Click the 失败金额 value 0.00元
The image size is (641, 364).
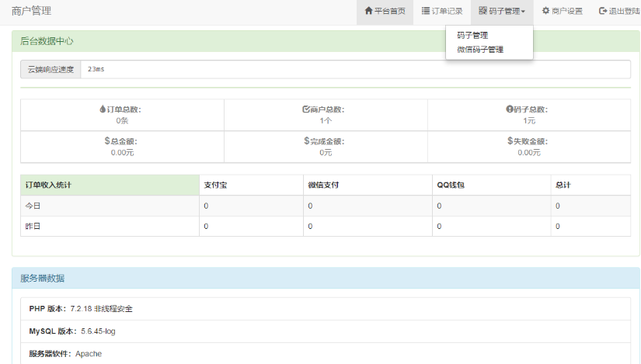tap(529, 152)
